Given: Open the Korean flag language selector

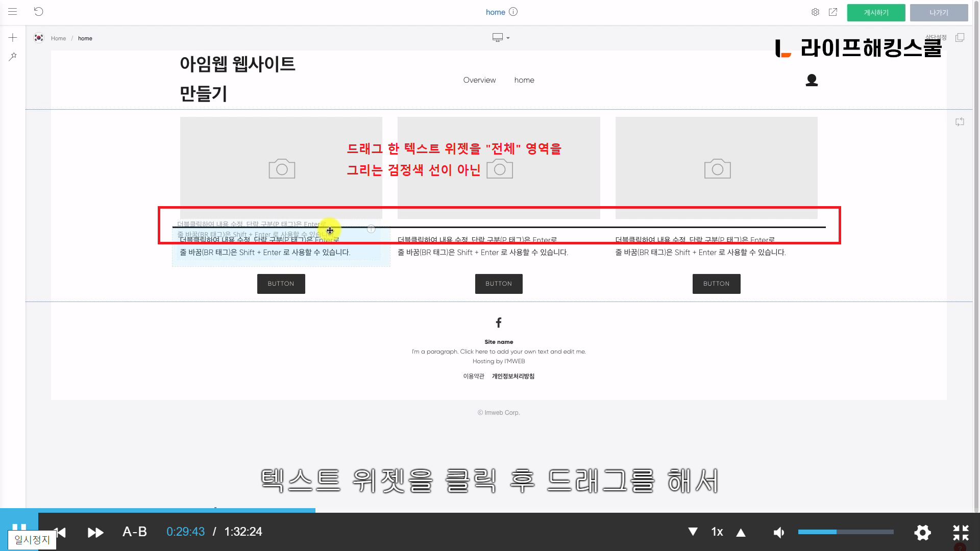Looking at the screenshot, I should [x=39, y=38].
